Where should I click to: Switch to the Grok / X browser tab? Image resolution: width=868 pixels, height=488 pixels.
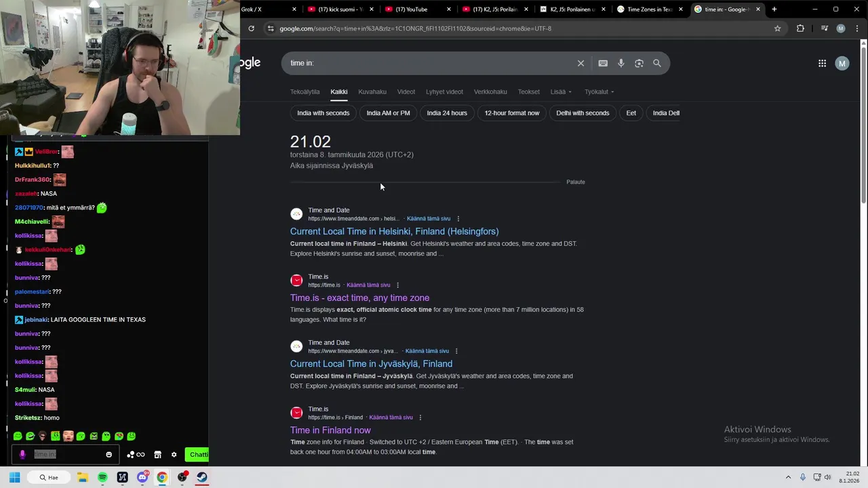pyautogui.click(x=269, y=9)
